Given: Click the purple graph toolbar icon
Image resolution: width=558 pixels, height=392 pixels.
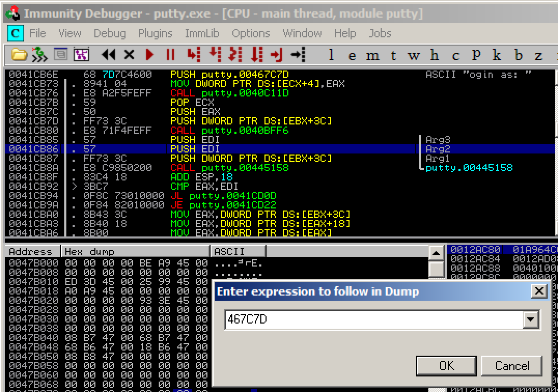Looking at the screenshot, I should (x=81, y=55).
